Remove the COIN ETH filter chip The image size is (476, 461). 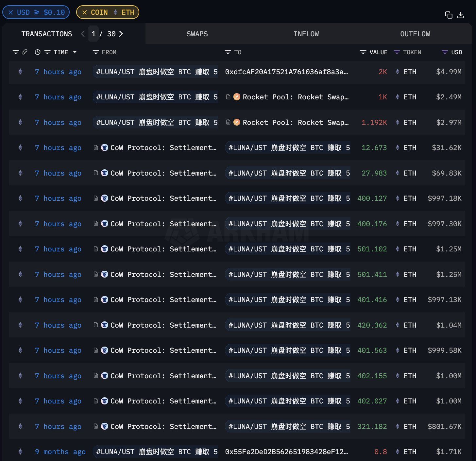point(84,12)
